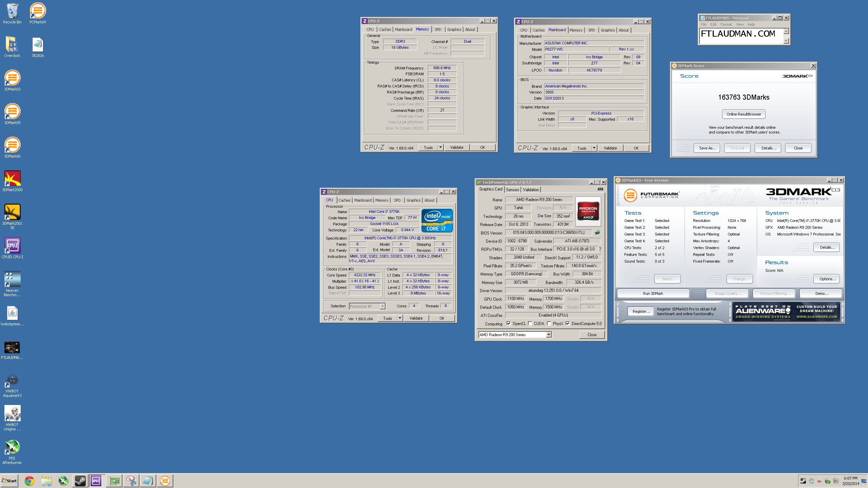The image size is (868, 488).
Task: Open the CPUID CPU-Z desktop shortcut
Action: (12, 248)
